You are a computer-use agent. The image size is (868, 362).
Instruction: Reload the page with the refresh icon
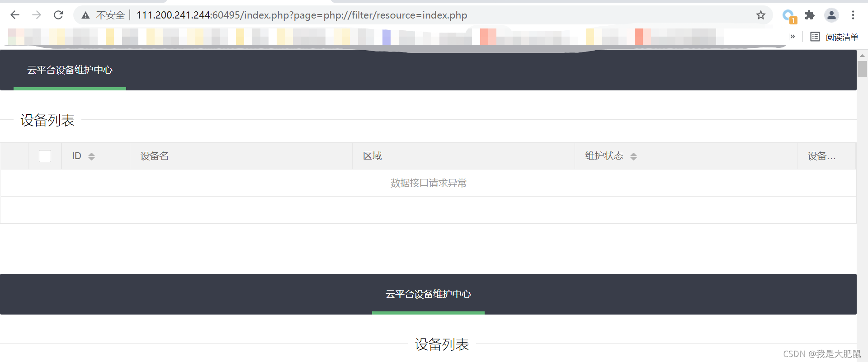[x=58, y=15]
